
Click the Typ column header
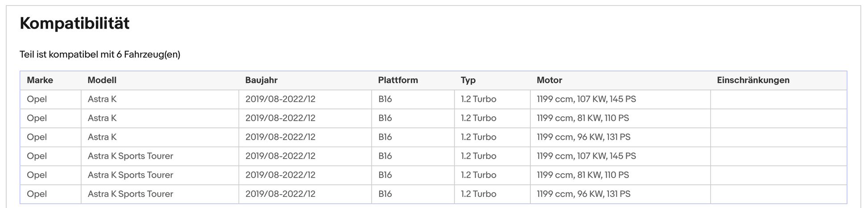pos(468,80)
